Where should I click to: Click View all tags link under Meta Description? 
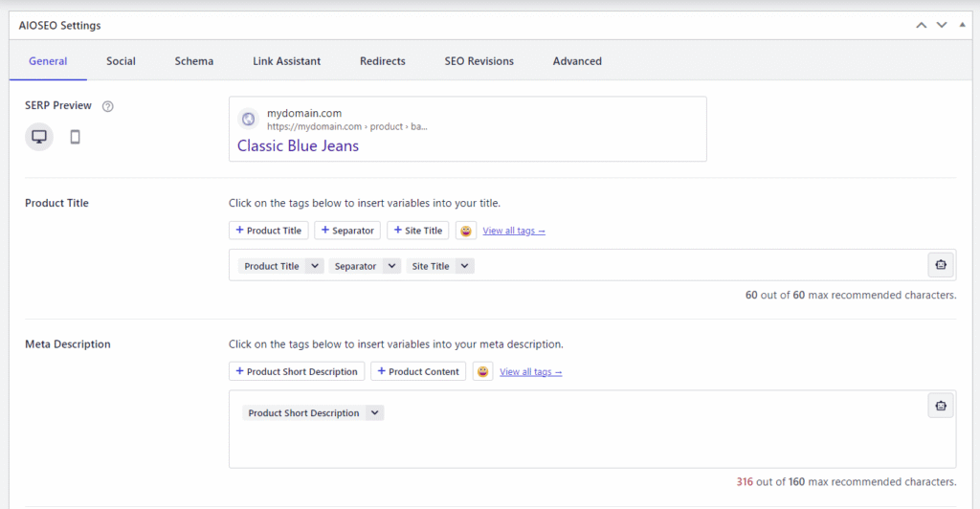coord(530,372)
